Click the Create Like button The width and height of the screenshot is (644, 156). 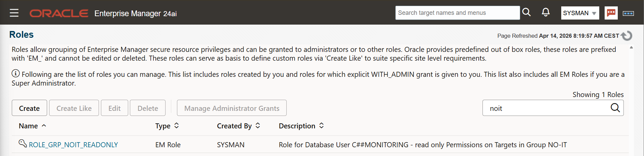(74, 108)
